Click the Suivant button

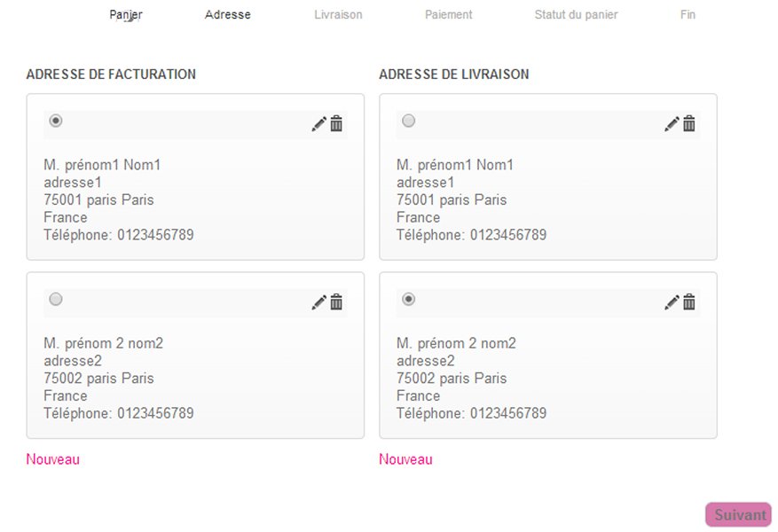tap(739, 514)
